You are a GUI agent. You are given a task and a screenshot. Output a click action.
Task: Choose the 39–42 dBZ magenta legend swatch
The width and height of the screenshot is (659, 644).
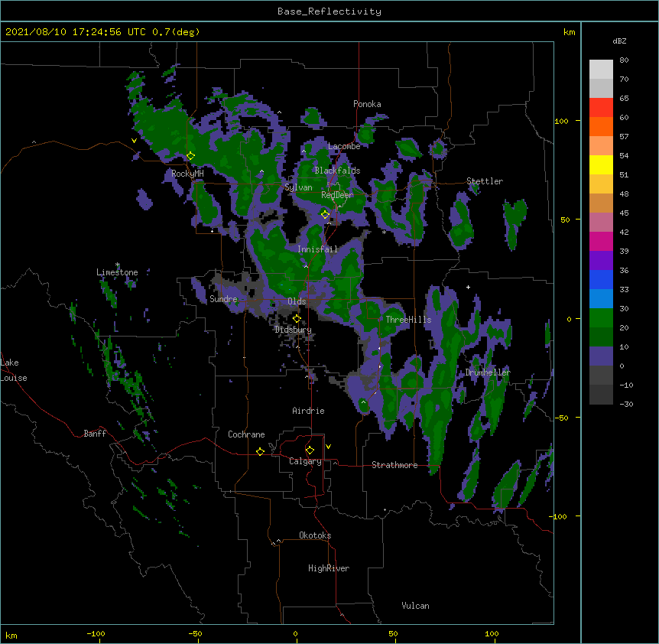click(x=601, y=241)
